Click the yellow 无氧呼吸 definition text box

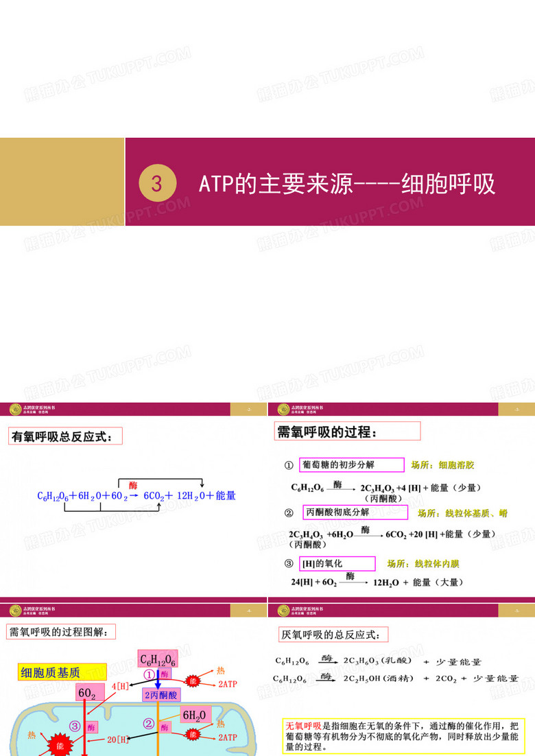[x=403, y=736]
